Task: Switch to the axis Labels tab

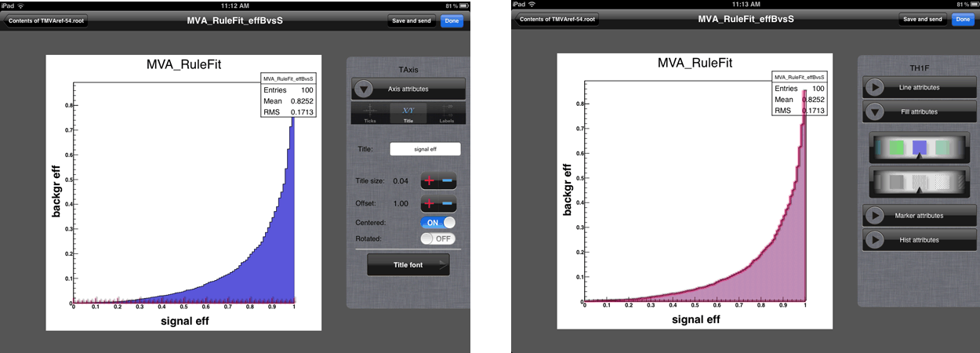Action: pyautogui.click(x=447, y=114)
